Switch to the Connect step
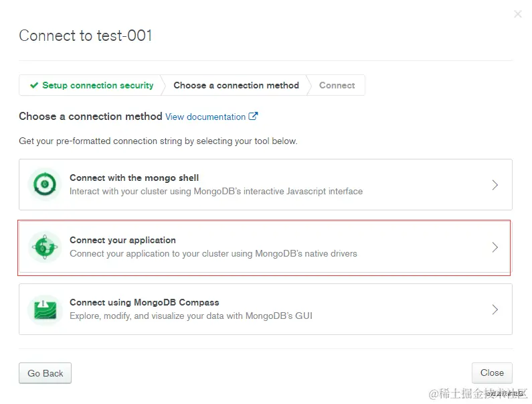This screenshot has height=404, width=532. pos(337,86)
